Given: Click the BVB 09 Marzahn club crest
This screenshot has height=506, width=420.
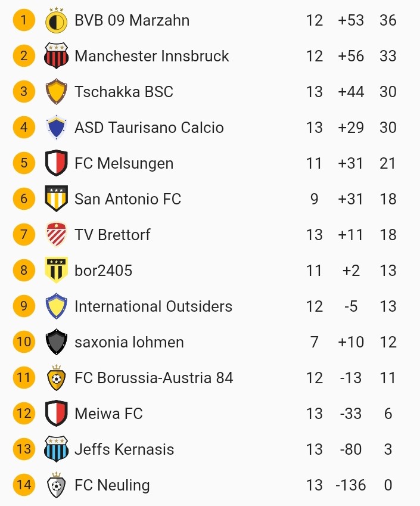Looking at the screenshot, I should click(x=57, y=21).
